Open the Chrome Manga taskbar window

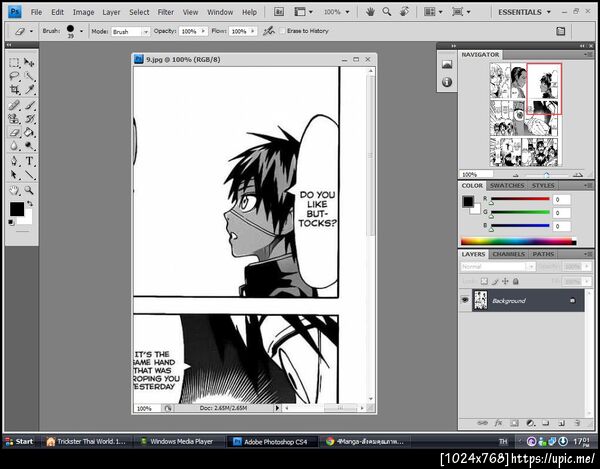pyautogui.click(x=365, y=441)
